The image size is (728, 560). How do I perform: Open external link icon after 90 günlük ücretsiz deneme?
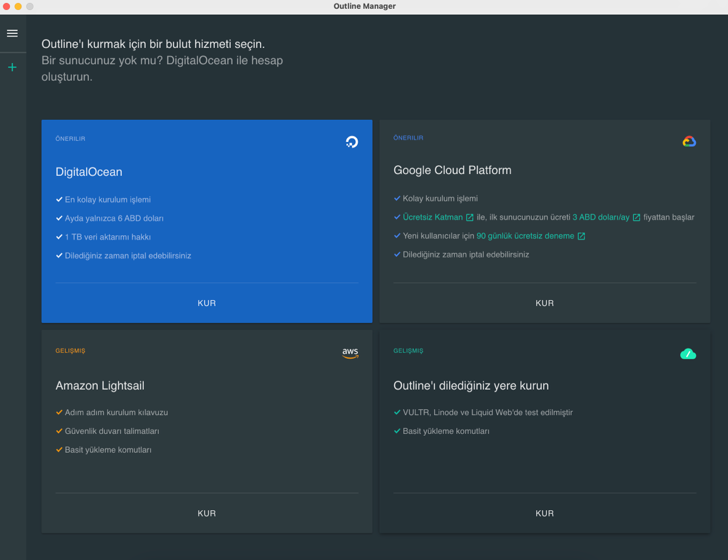coord(581,236)
